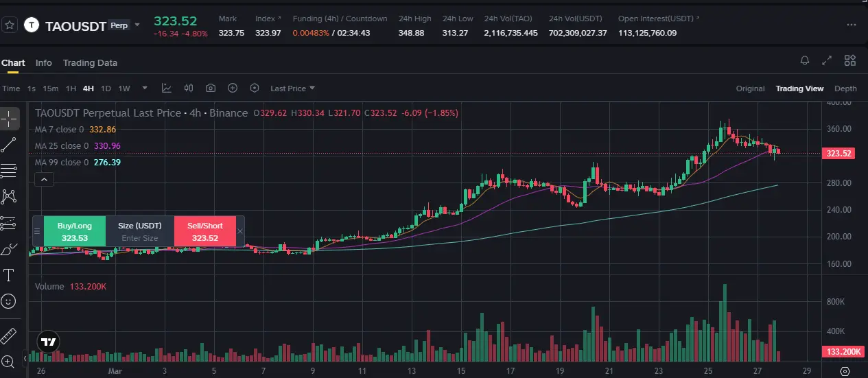
Task: Collapse the indicator legend chevron
Action: pos(43,179)
